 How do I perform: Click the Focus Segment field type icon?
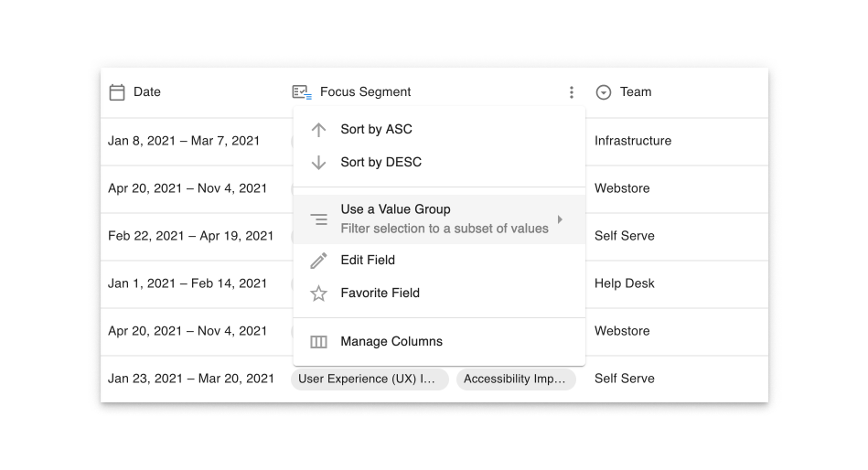click(302, 92)
